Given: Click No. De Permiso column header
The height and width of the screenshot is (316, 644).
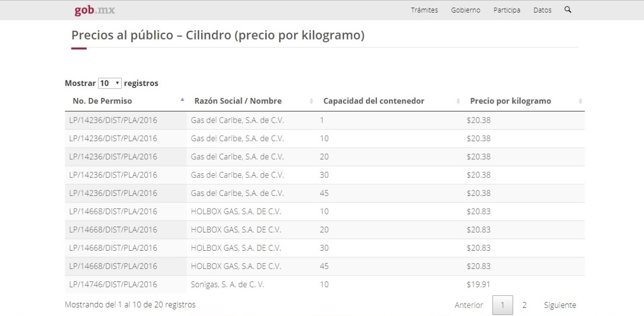Looking at the screenshot, I should [102, 101].
